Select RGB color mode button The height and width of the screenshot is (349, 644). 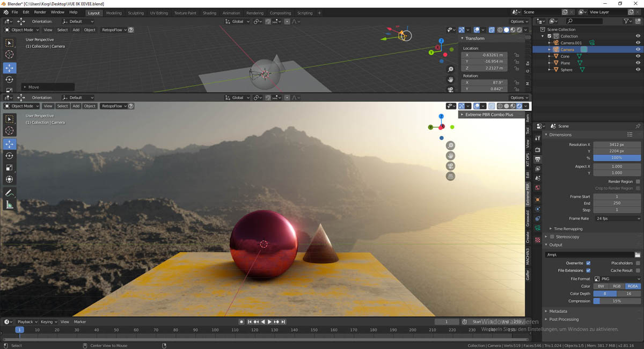coord(617,286)
